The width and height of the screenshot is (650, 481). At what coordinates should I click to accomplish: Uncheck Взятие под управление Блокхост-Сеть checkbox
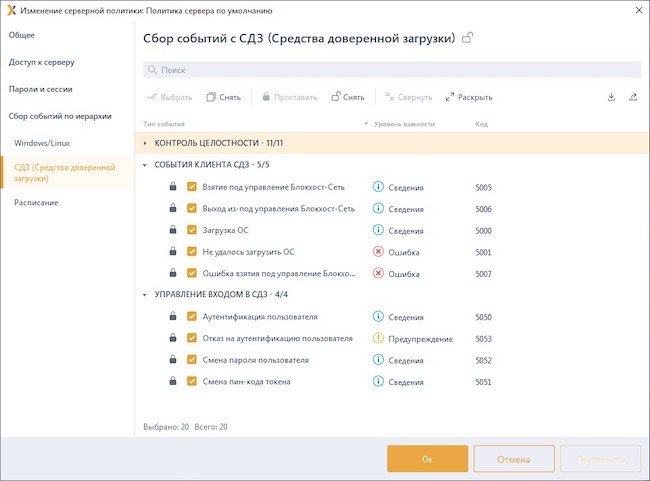point(192,187)
